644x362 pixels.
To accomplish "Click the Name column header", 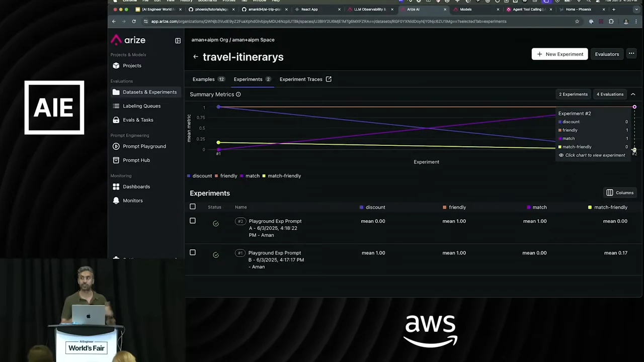I will (x=240, y=207).
